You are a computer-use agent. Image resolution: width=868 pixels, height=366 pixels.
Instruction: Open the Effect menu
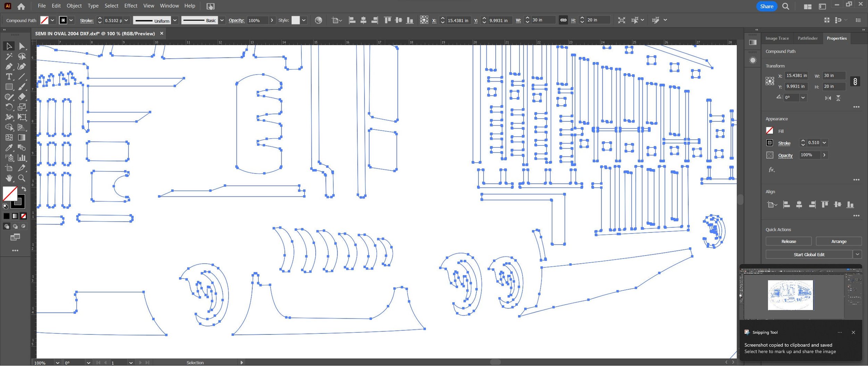point(131,6)
